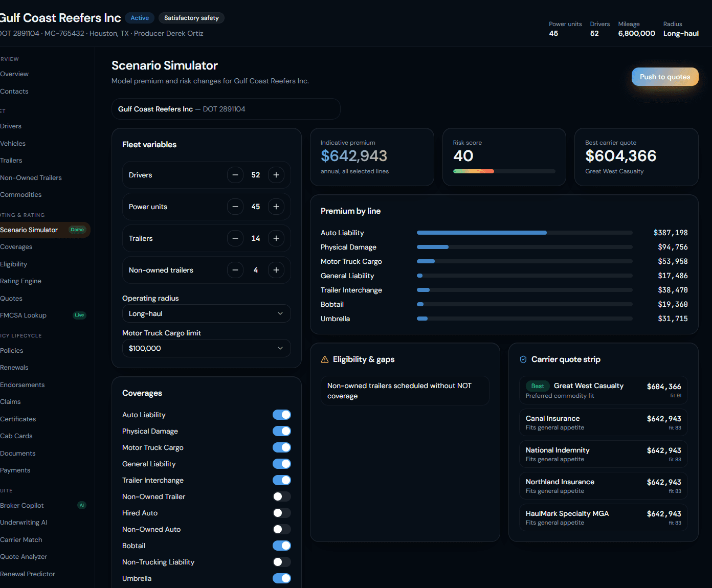Select the Great West Casualty quote card
The height and width of the screenshot is (588, 712).
(604, 390)
